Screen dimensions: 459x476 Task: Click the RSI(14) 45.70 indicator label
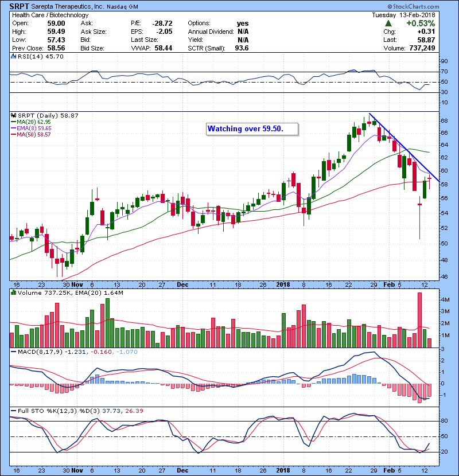pos(40,56)
